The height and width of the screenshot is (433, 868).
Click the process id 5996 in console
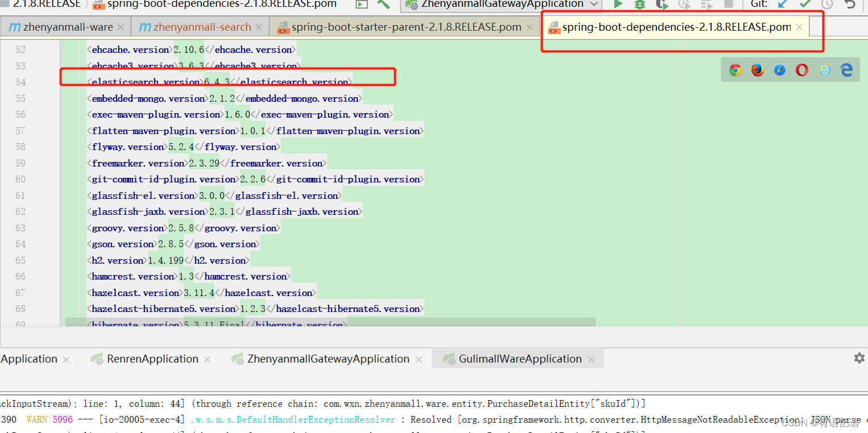point(63,420)
